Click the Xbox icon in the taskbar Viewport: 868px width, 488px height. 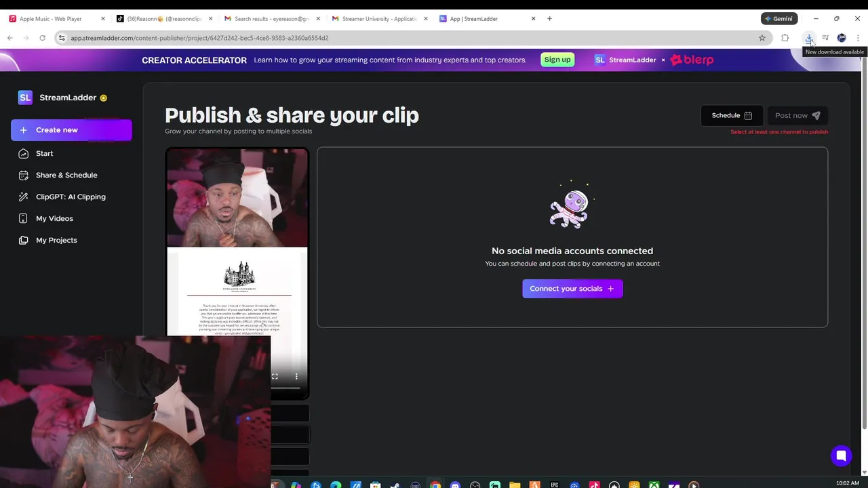point(654,485)
